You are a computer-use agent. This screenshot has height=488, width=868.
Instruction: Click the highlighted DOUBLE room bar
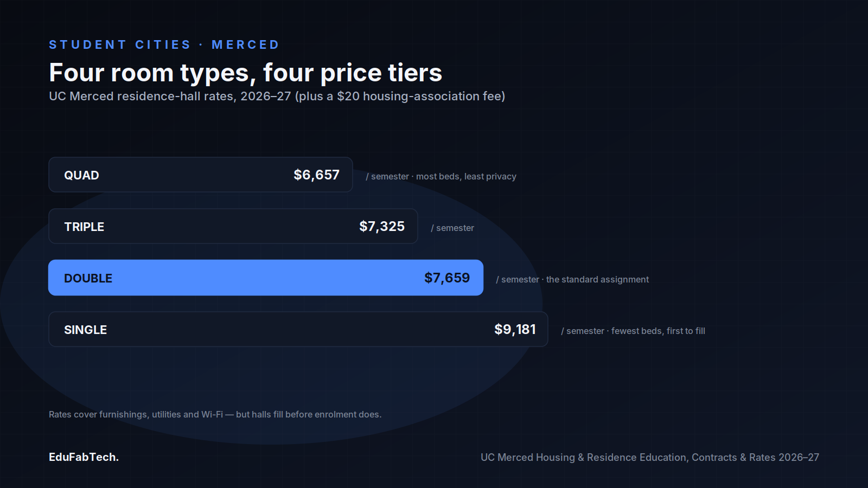[x=266, y=278]
